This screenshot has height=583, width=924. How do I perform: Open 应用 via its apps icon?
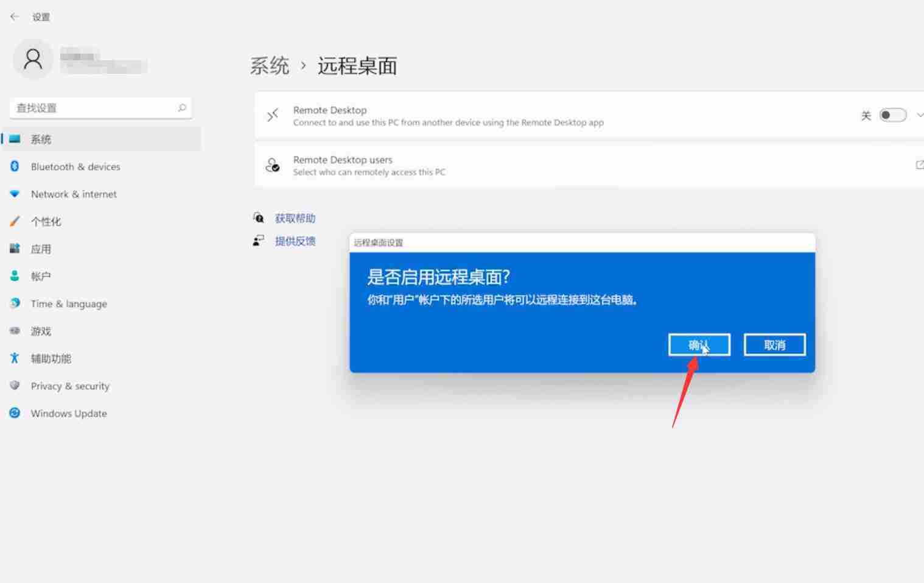pyautogui.click(x=15, y=249)
